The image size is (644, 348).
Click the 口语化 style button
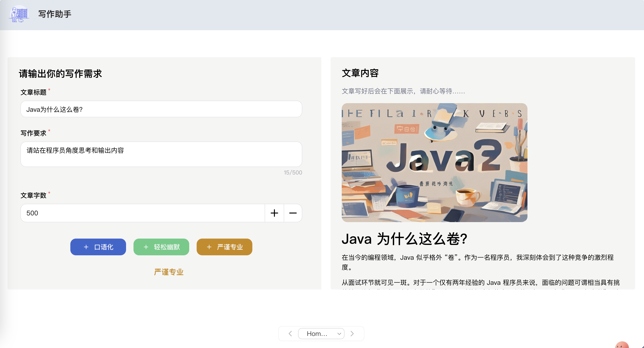click(x=98, y=247)
